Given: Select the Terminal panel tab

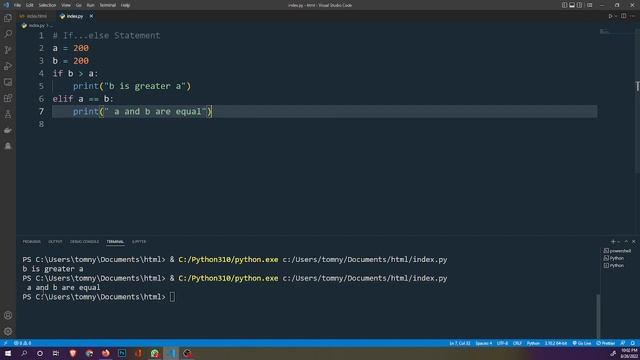Looking at the screenshot, I should tap(115, 242).
